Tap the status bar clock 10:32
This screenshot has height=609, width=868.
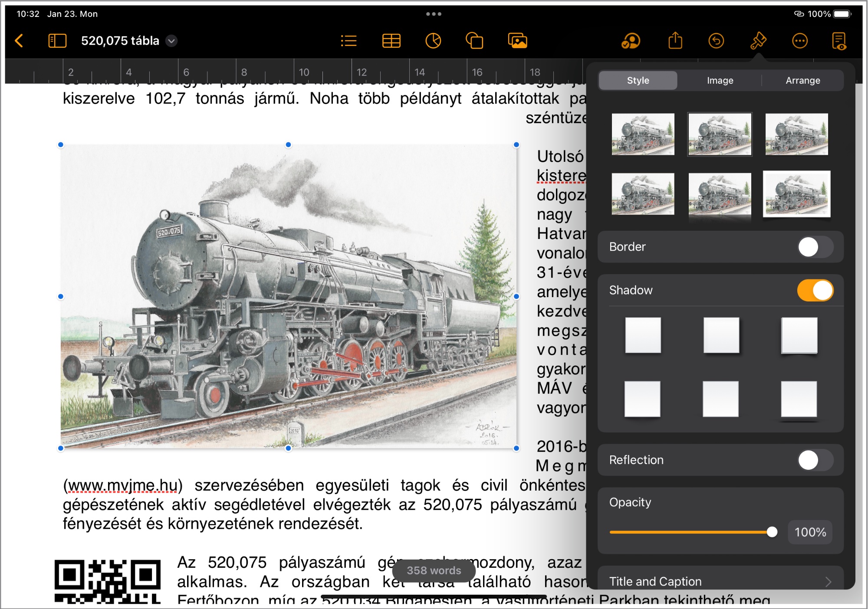point(28,14)
